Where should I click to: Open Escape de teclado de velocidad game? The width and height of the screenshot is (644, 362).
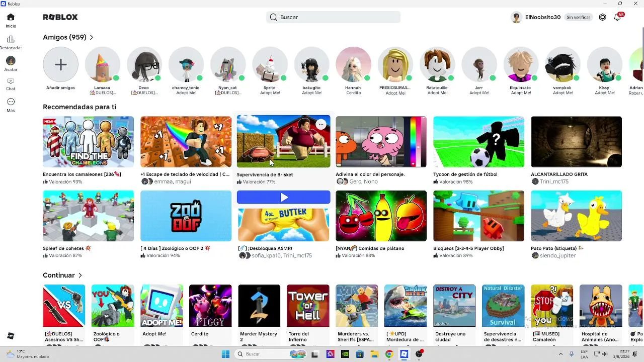point(186,142)
